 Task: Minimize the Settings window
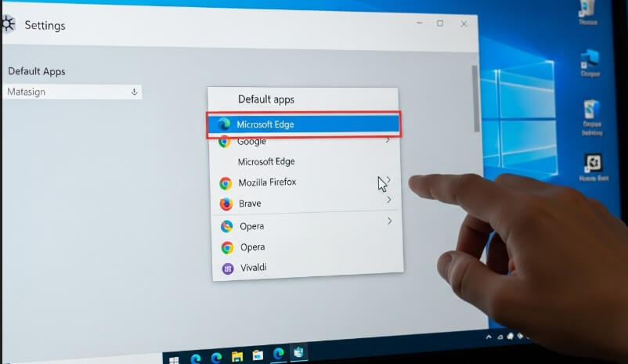pyautogui.click(x=420, y=23)
